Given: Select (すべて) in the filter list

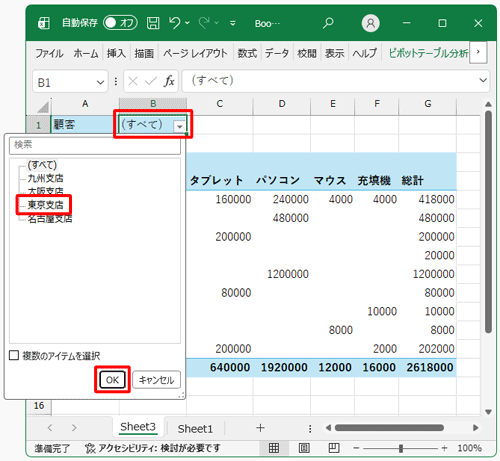Looking at the screenshot, I should 42,165.
